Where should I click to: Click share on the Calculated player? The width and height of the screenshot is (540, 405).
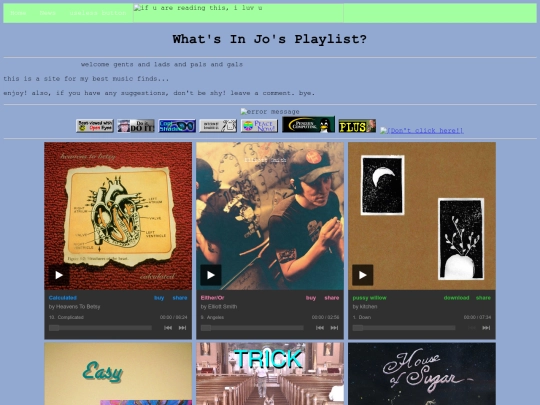(180, 298)
